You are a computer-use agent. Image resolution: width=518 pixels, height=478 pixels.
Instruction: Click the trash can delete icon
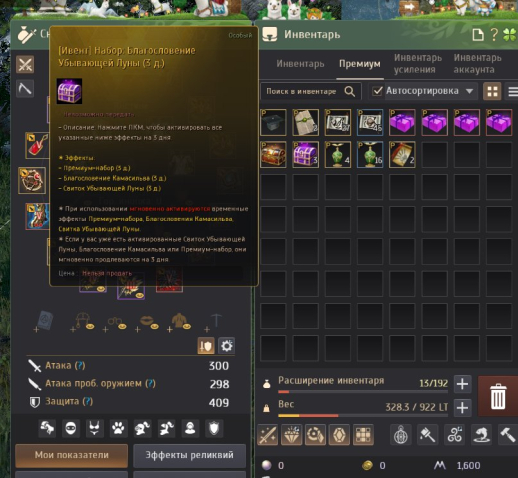pos(498,396)
